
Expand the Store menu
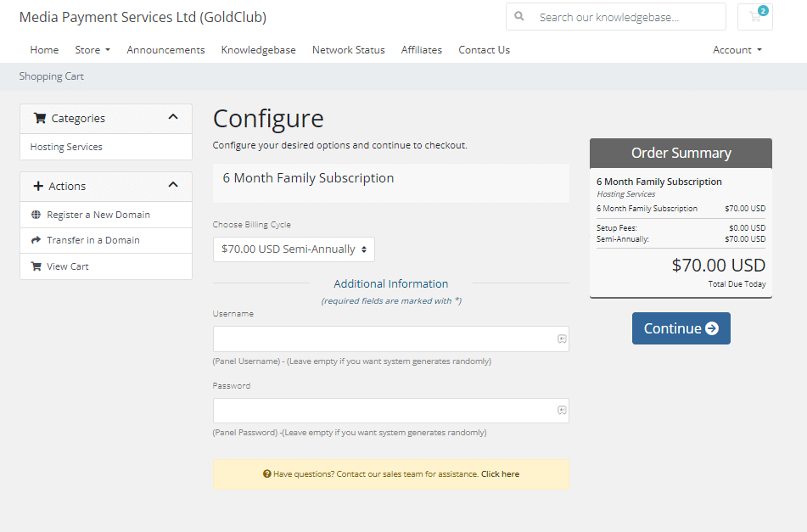click(92, 50)
